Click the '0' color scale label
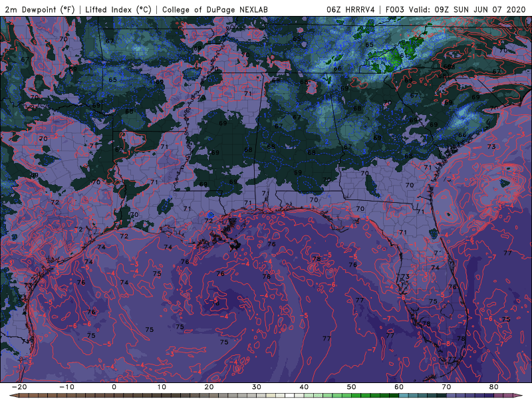This screenshot has height=399, width=532. 114,387
